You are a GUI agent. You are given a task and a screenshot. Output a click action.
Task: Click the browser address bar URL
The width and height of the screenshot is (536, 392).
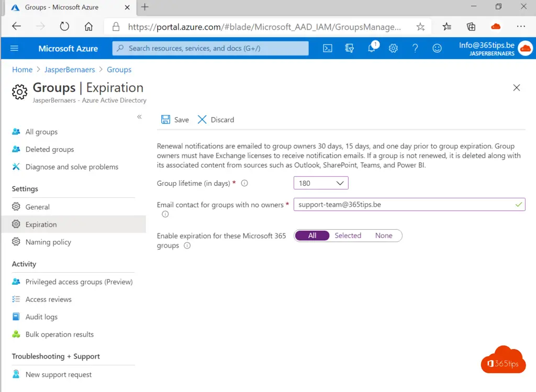(x=264, y=27)
